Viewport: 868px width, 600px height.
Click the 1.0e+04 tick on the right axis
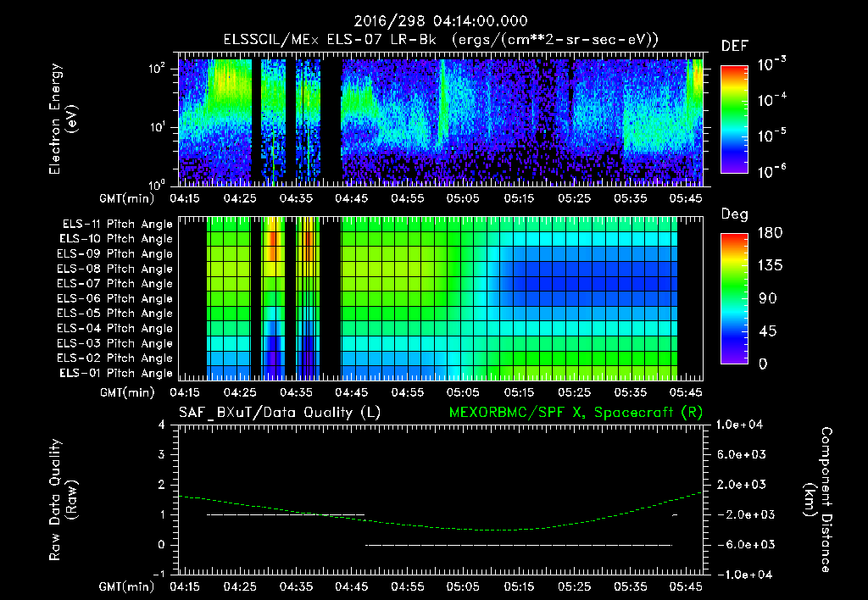[x=739, y=425]
